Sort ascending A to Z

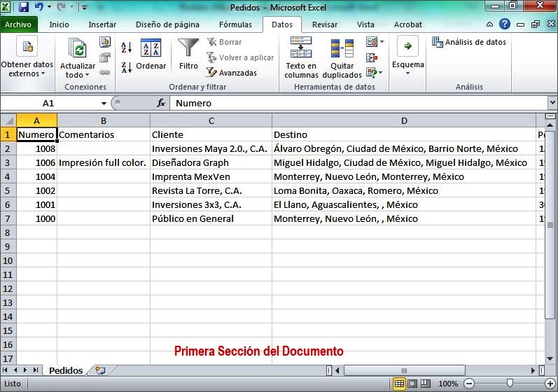[x=126, y=47]
